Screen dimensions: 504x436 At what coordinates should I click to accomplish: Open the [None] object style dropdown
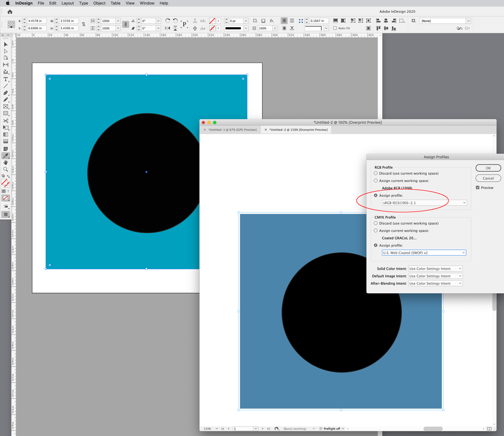468,21
